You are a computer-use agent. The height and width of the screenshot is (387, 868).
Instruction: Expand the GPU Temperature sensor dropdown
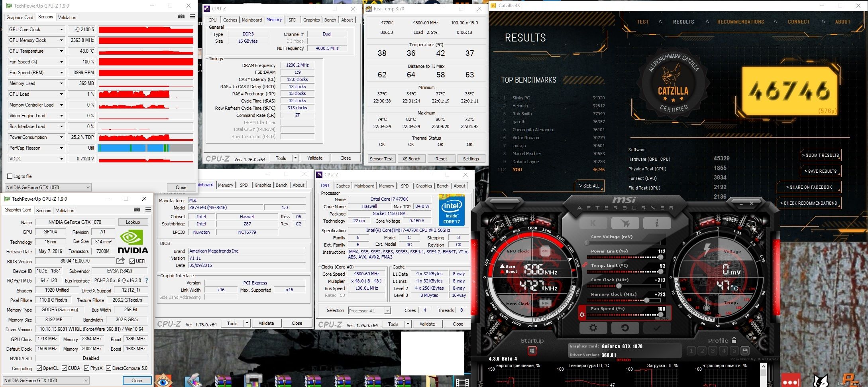[x=61, y=51]
